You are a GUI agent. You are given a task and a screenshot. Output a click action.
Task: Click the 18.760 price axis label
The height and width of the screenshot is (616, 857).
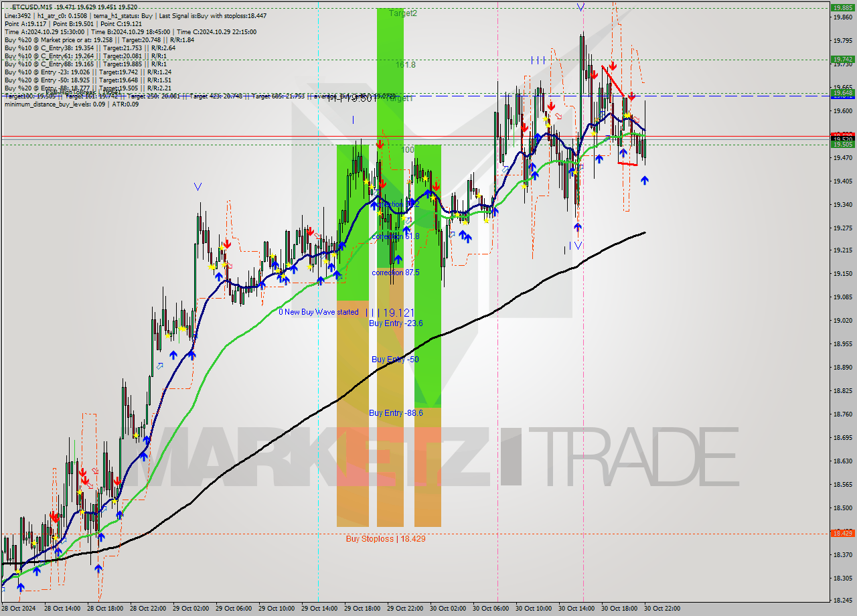pyautogui.click(x=842, y=414)
